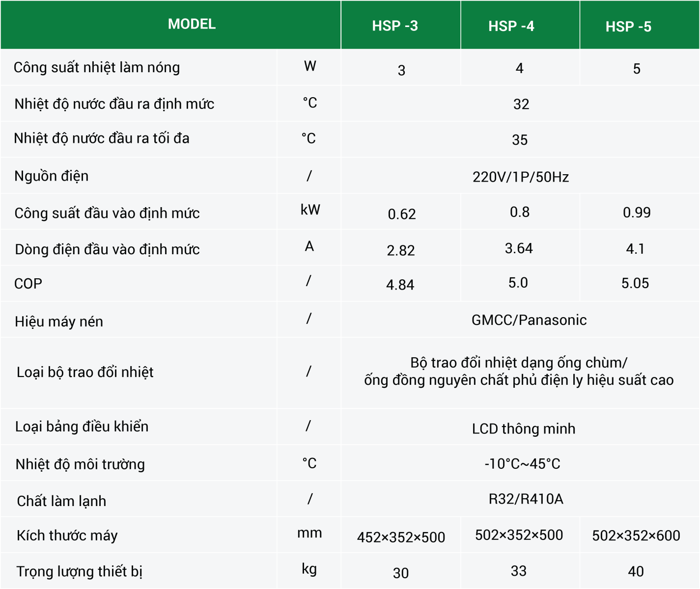Select the HSP -4 column header

pos(511,26)
